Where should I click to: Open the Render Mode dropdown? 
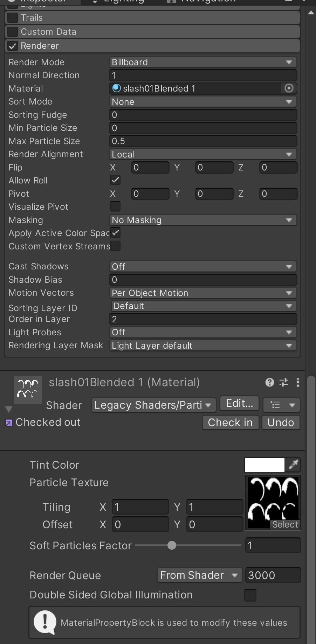(203, 62)
